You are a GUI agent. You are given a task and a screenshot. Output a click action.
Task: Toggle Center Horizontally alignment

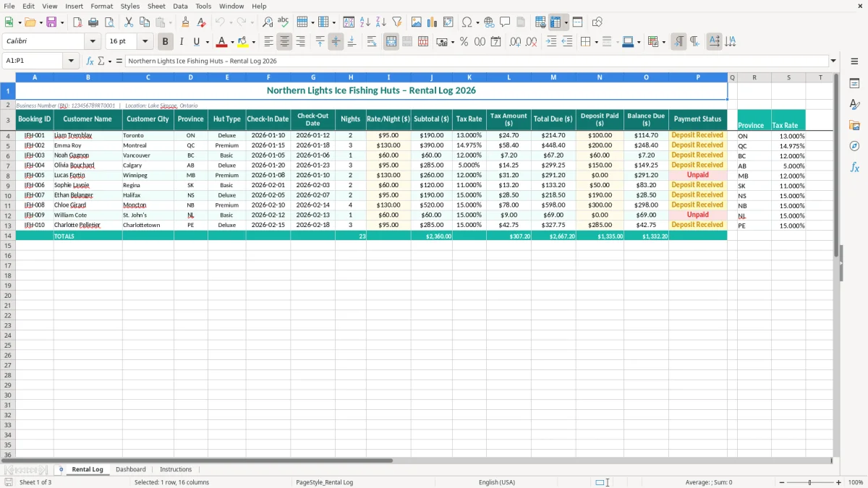284,42
